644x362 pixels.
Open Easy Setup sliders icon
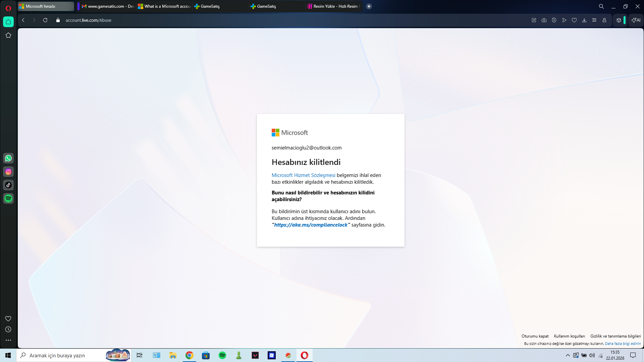(x=594, y=20)
